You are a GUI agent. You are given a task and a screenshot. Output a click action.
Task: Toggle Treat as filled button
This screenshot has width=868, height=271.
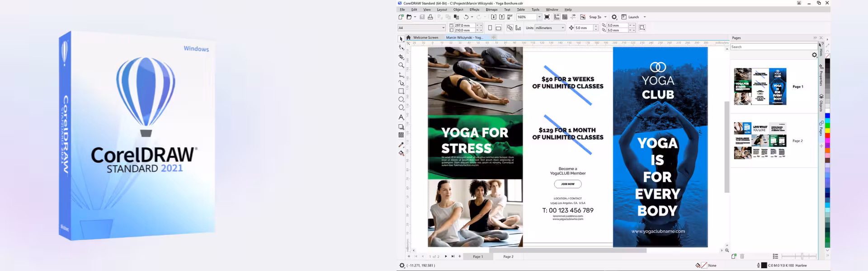click(x=642, y=28)
